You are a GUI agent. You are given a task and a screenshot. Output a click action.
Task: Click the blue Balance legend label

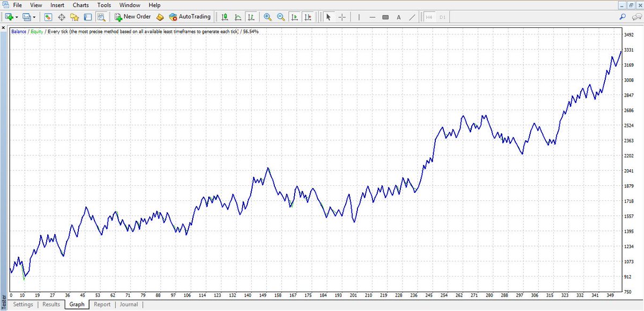coord(19,32)
